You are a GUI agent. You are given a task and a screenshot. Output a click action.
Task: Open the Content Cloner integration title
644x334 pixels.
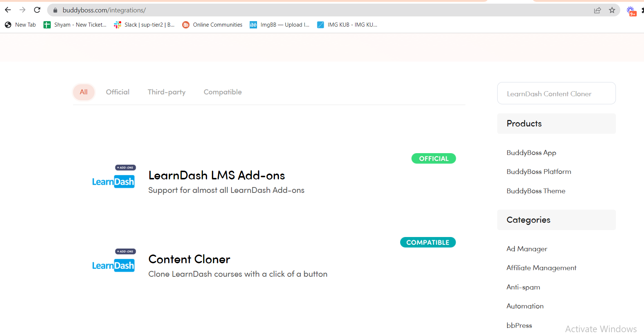[x=189, y=259]
